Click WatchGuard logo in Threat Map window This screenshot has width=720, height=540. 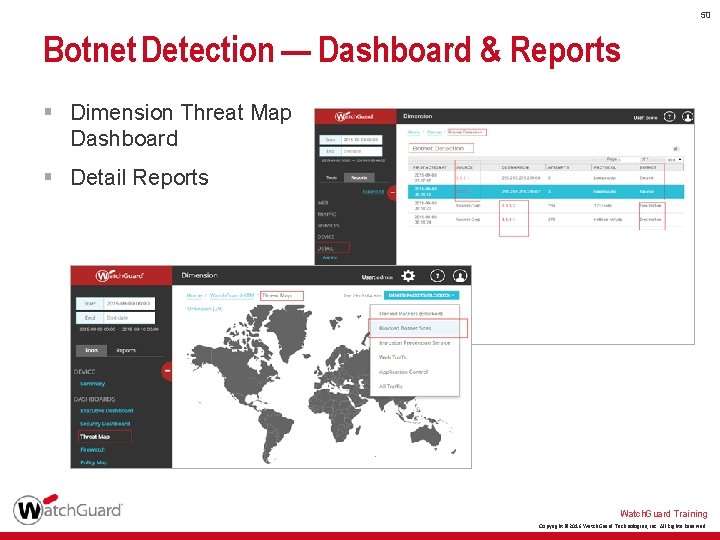(x=120, y=276)
